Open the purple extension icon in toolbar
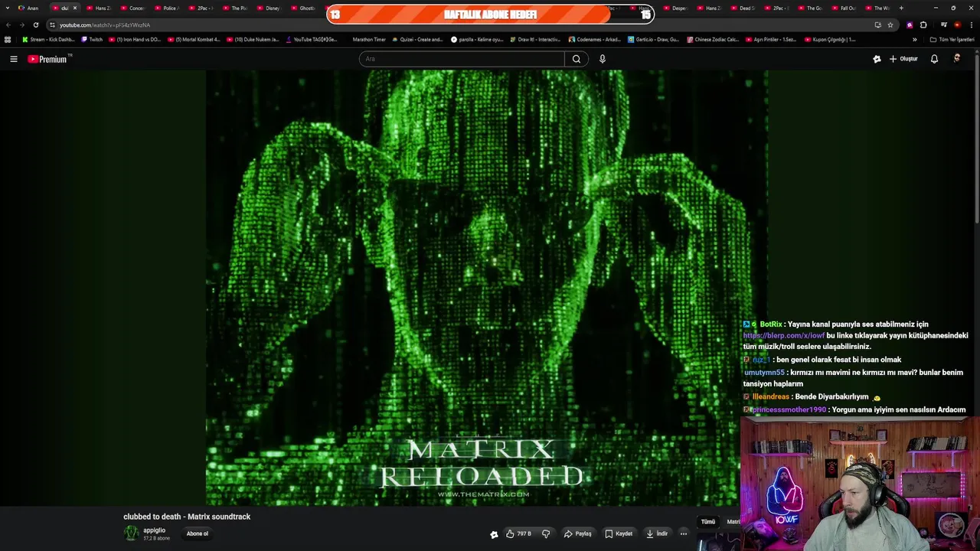 point(910,24)
